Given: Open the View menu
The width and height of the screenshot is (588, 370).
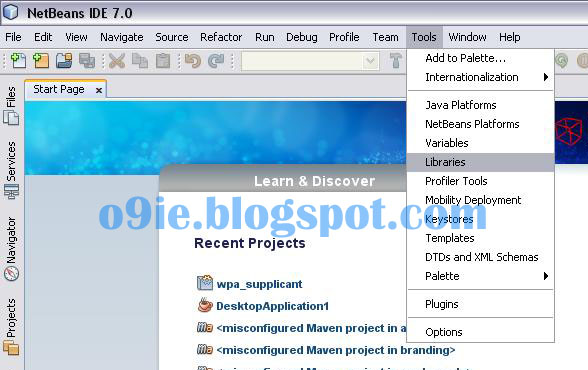Looking at the screenshot, I should 76,37.
